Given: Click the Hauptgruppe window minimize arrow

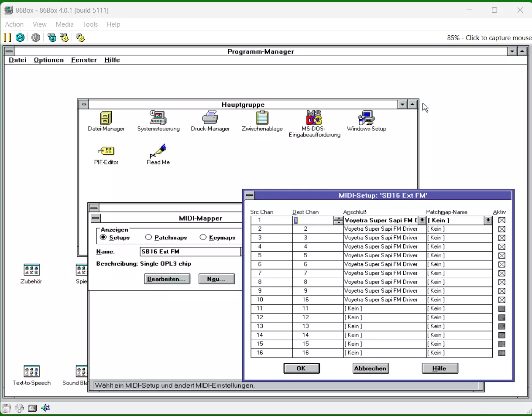Looking at the screenshot, I should pos(402,105).
